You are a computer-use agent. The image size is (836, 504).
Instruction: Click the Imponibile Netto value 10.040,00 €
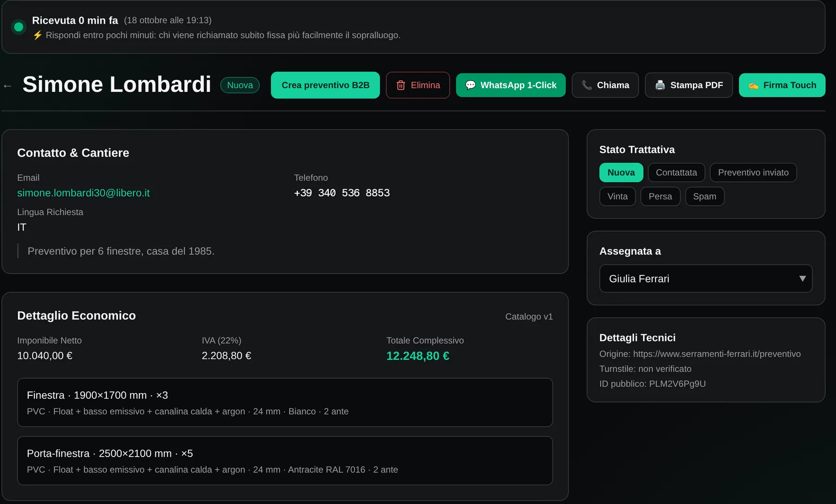(x=45, y=356)
